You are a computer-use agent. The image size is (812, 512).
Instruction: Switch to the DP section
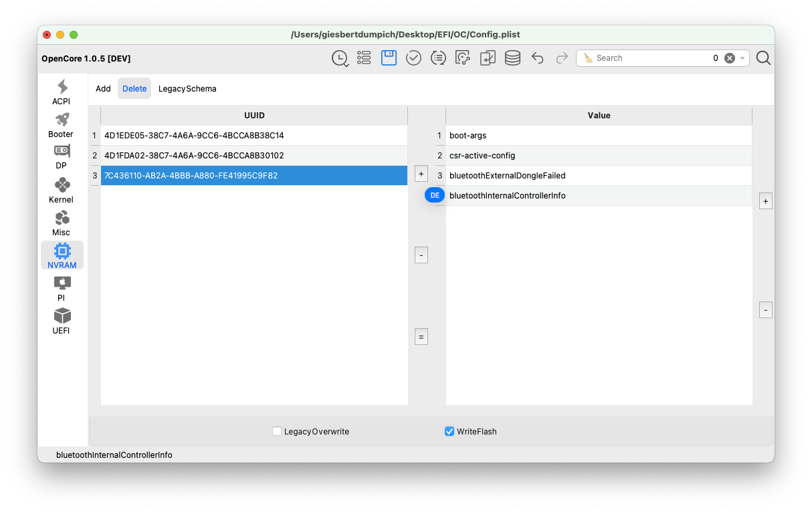pyautogui.click(x=62, y=157)
